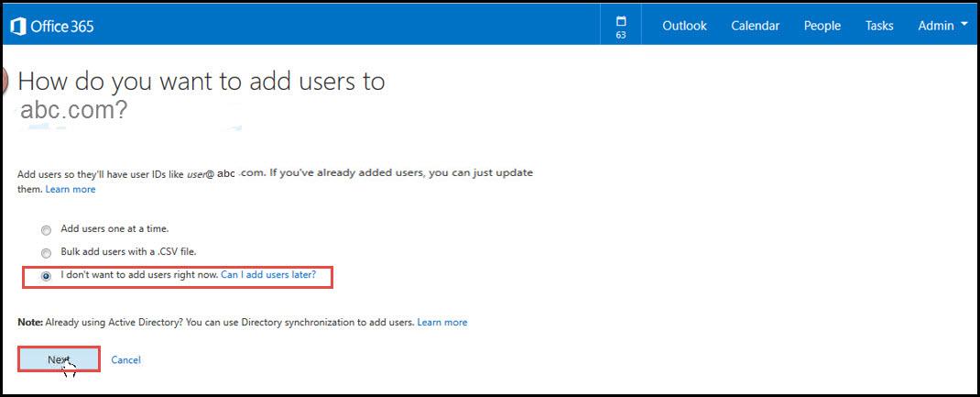The height and width of the screenshot is (397, 980).
Task: Select 'I don't want to add users right now'
Action: click(x=46, y=277)
